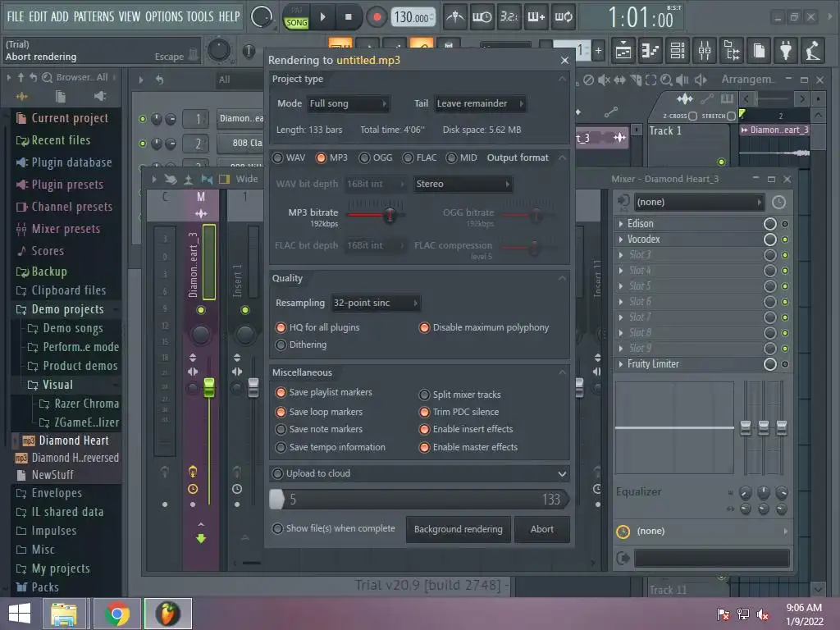Click the mixer effects slot clock icon
The height and width of the screenshot is (630, 840).
(x=778, y=202)
